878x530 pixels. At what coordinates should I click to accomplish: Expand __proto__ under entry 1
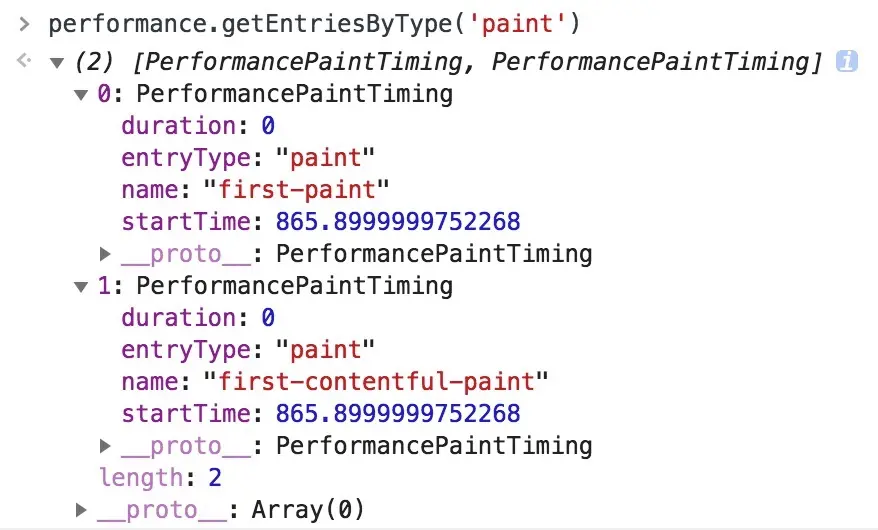pos(105,446)
